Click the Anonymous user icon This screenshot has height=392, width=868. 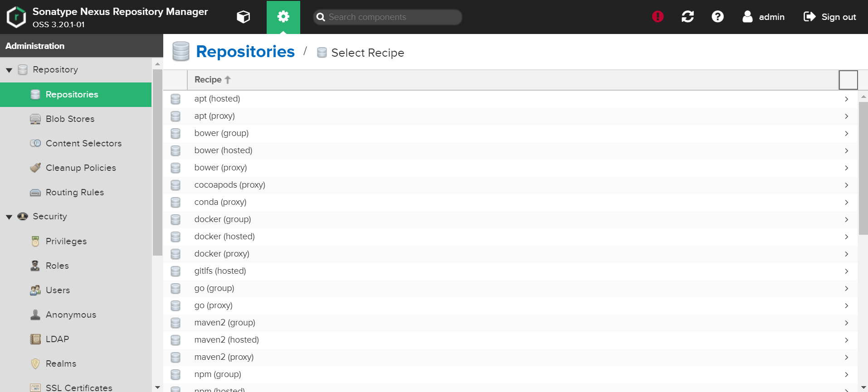(x=35, y=315)
